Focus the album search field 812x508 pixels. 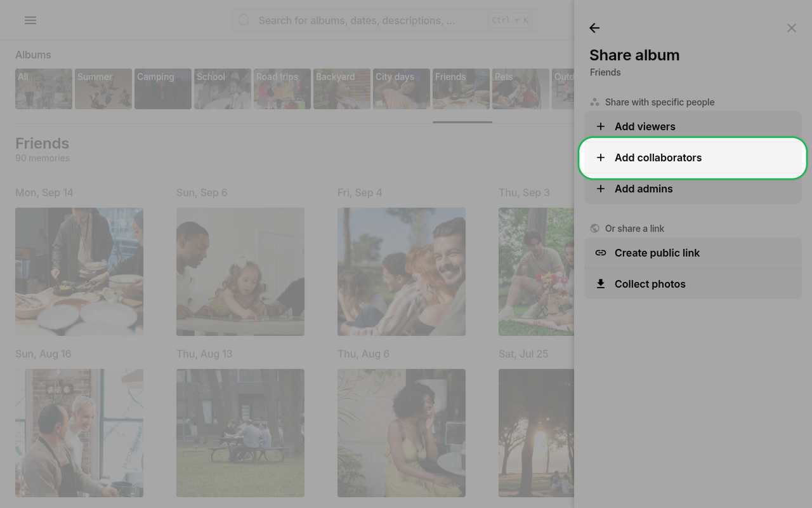(384, 20)
